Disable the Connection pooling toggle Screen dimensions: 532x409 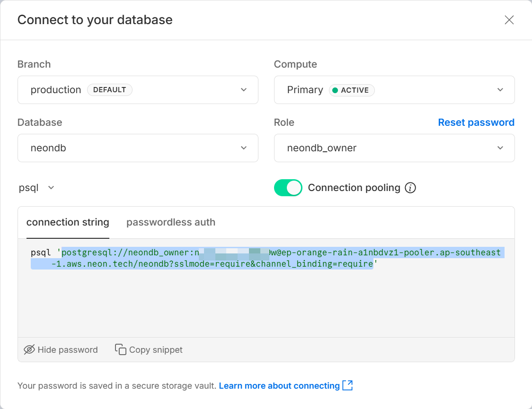(288, 188)
